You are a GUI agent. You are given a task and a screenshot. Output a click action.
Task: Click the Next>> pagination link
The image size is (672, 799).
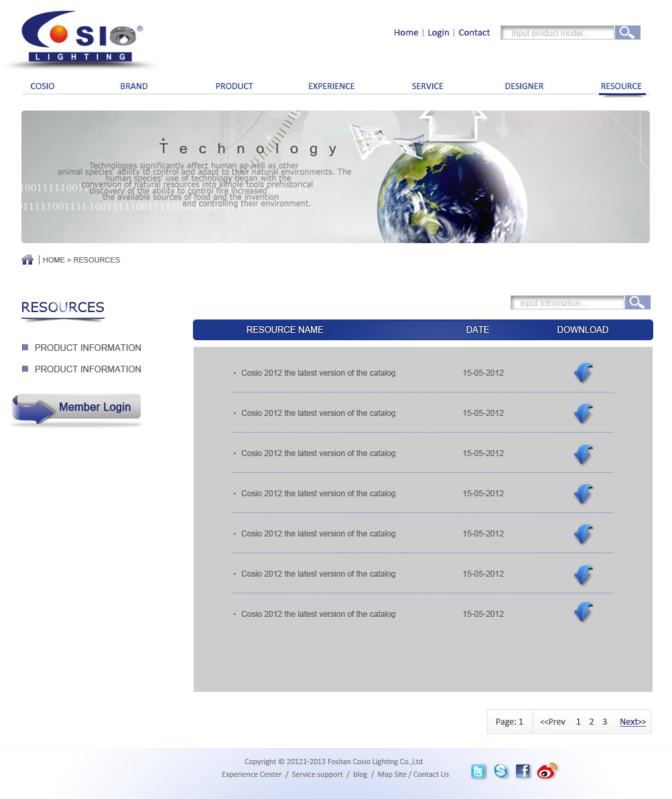632,722
